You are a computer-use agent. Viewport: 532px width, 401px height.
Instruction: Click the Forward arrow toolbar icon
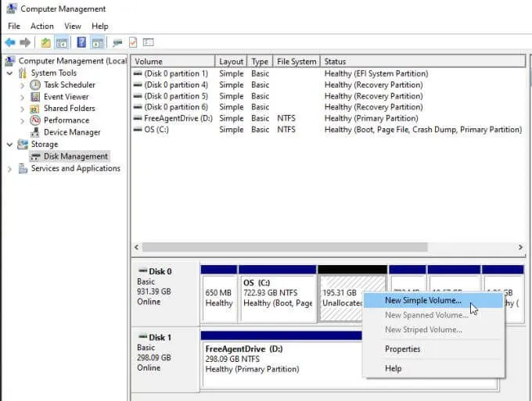pos(25,42)
